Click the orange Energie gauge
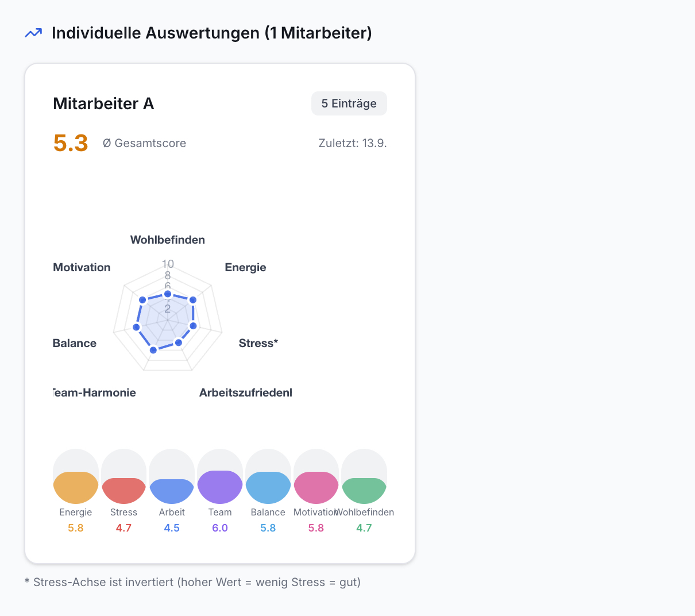Image resolution: width=695 pixels, height=616 pixels. click(76, 476)
